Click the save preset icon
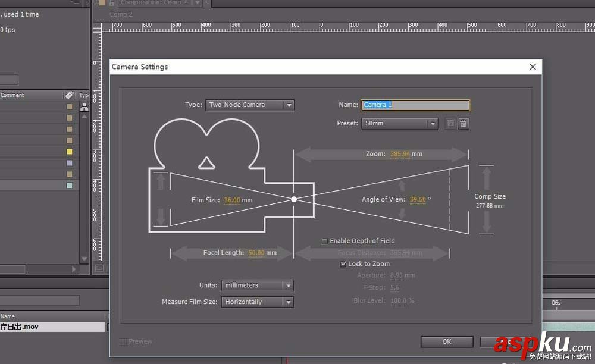Image resolution: width=595 pixels, height=364 pixels. pos(450,124)
